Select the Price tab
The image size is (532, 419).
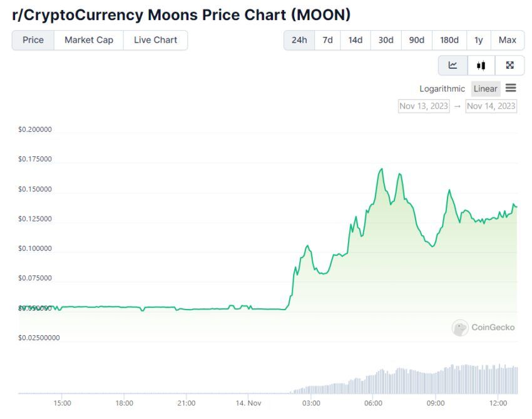click(33, 40)
